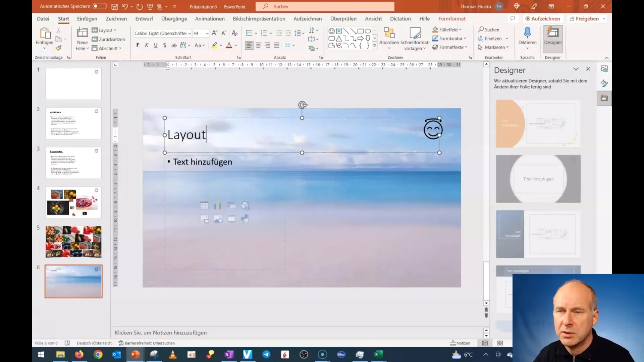Toggle Automatisches Speichern auto-save switch
The height and width of the screenshot is (362, 644).
point(98,6)
